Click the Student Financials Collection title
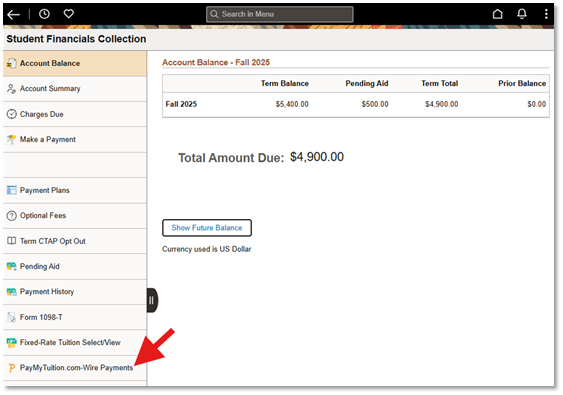563x395 pixels. tap(76, 39)
